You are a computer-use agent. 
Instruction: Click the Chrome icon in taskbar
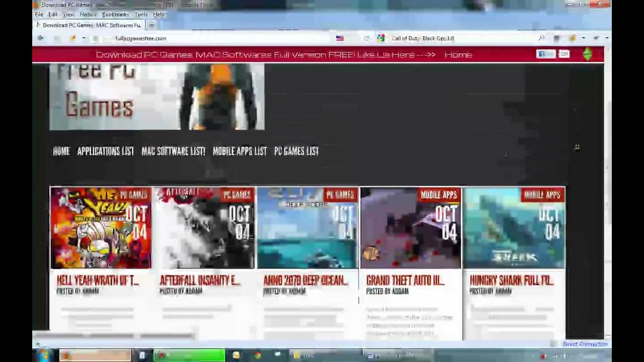point(257,356)
